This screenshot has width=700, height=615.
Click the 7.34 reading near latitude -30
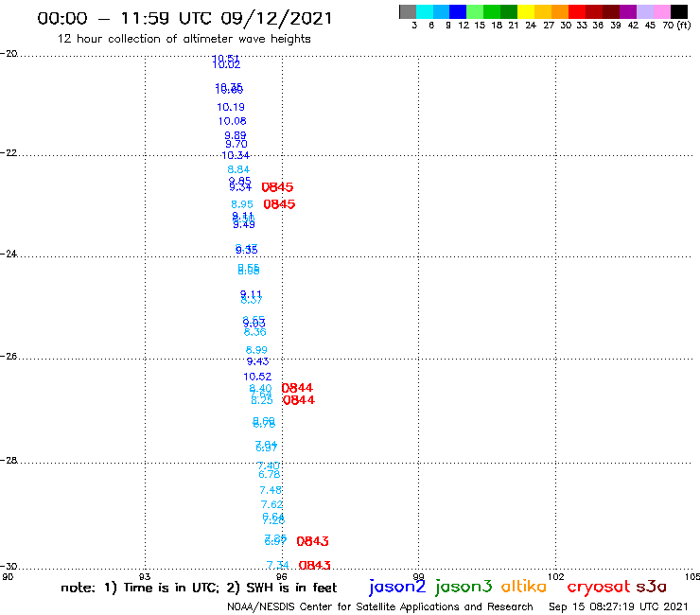[x=278, y=566]
